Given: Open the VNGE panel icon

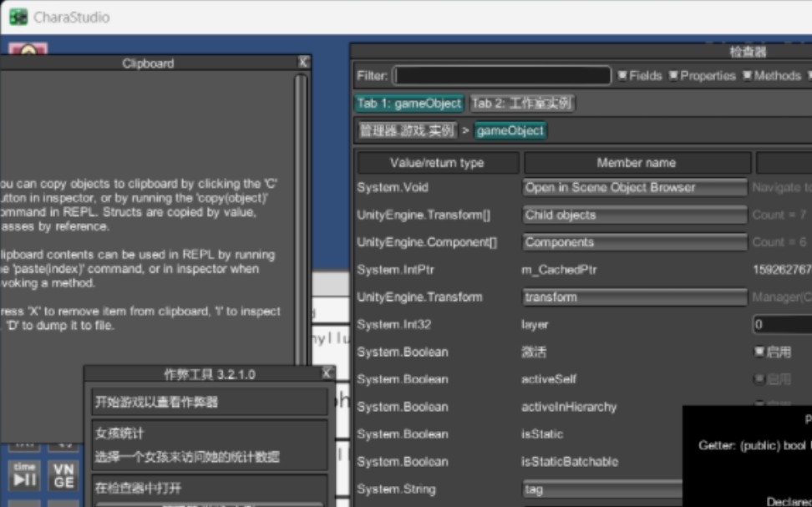Looking at the screenshot, I should click(63, 475).
